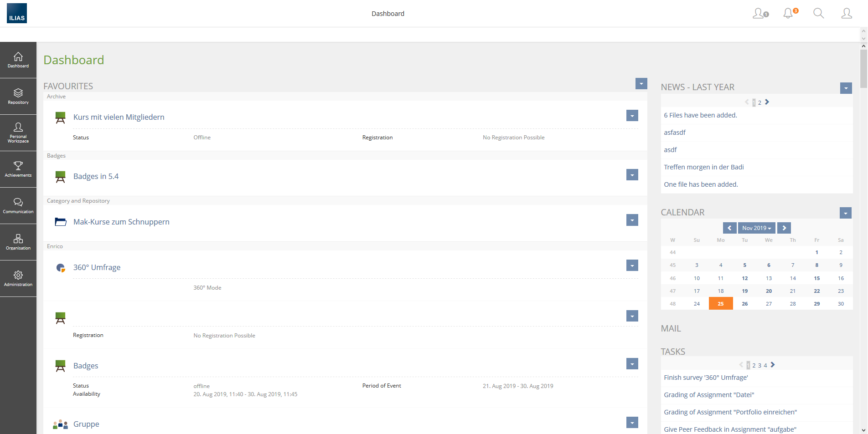Open the notifications bell icon
The width and height of the screenshot is (868, 434).
click(x=788, y=13)
